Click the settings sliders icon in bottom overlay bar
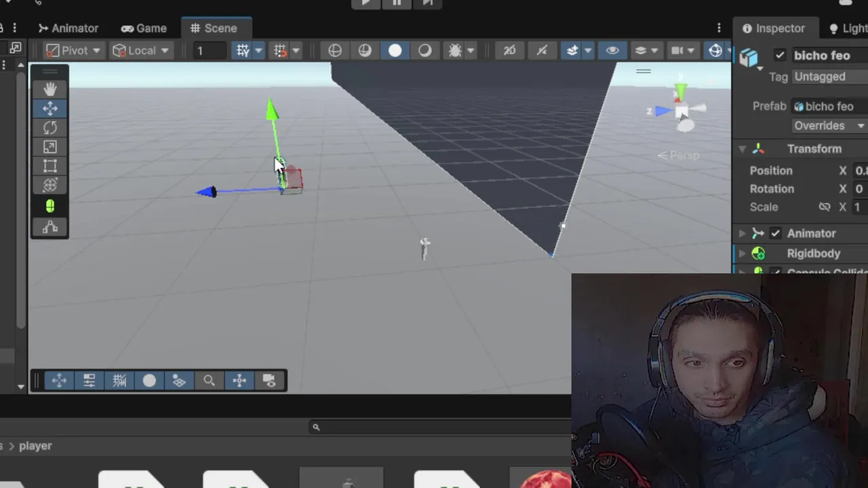 pyautogui.click(x=90, y=381)
